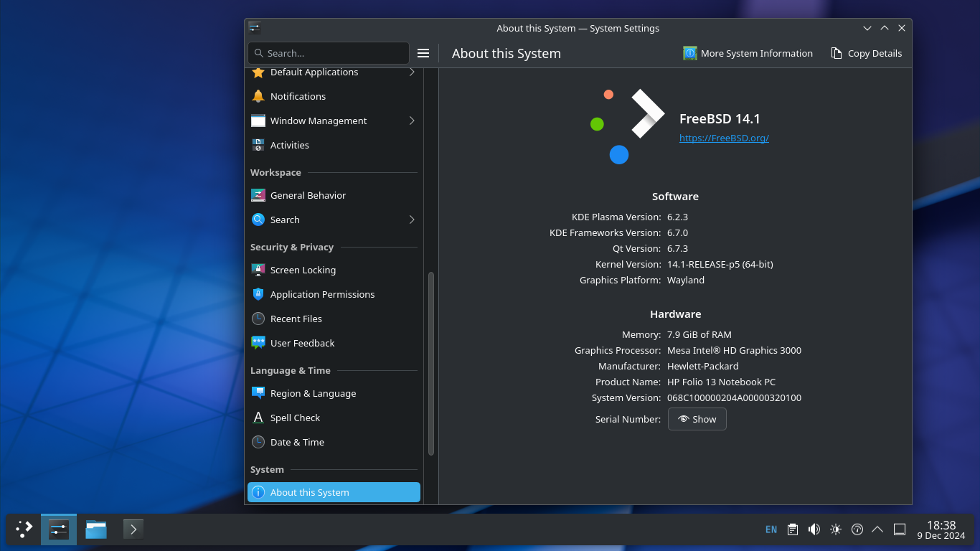Open the hamburger menu next to search

[x=423, y=53]
